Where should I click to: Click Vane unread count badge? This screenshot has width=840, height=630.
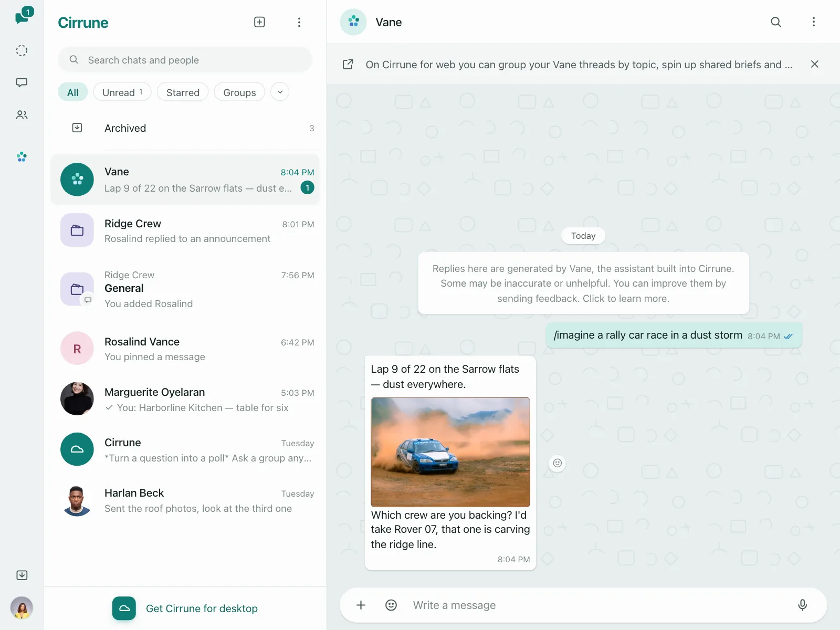coord(308,187)
